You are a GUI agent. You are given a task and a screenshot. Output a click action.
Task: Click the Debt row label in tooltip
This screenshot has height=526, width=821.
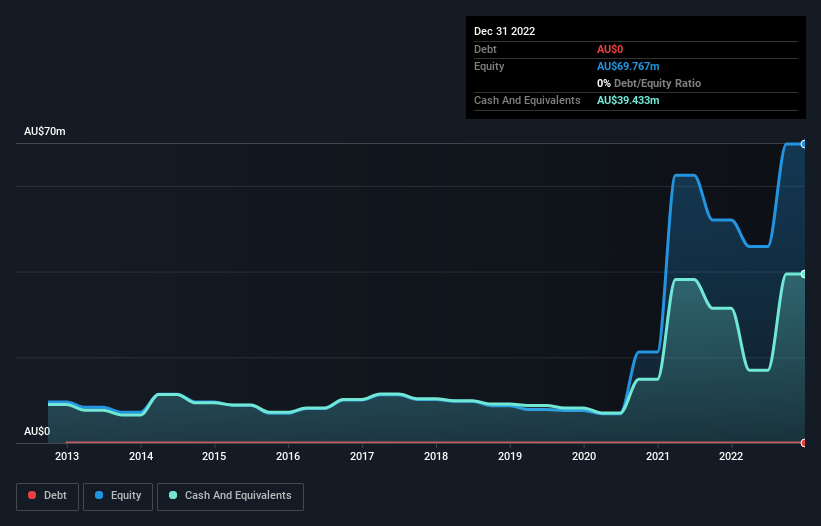pyautogui.click(x=485, y=49)
